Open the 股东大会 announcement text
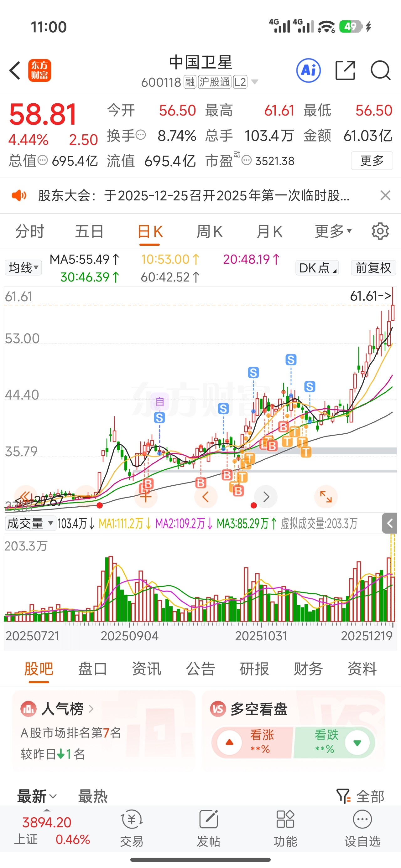401x868 pixels. pyautogui.click(x=194, y=195)
